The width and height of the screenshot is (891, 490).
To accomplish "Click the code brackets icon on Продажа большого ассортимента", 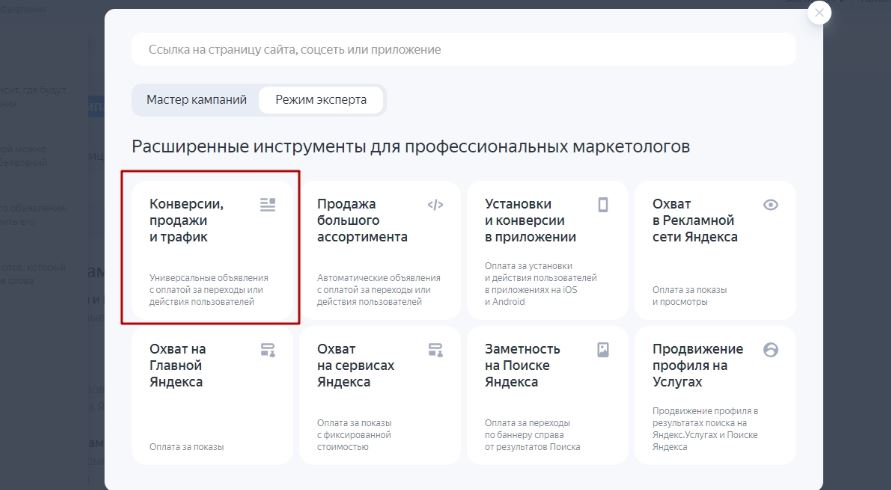I will pos(435,205).
